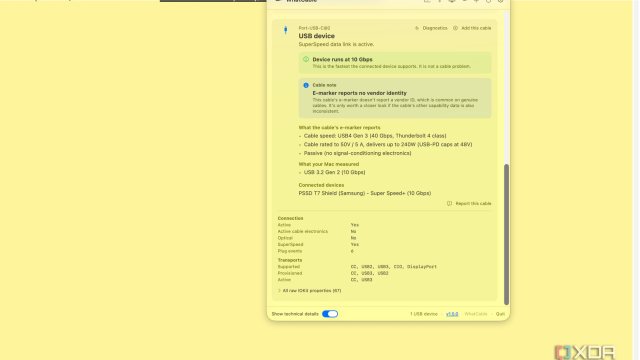Click 1 USB device status text

[424, 314]
